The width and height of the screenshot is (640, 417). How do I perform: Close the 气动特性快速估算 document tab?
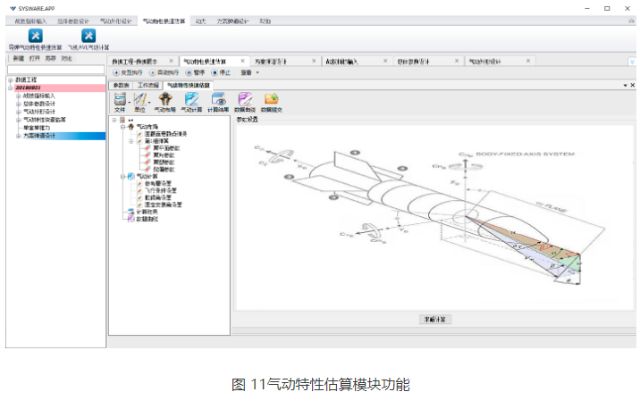coord(242,61)
